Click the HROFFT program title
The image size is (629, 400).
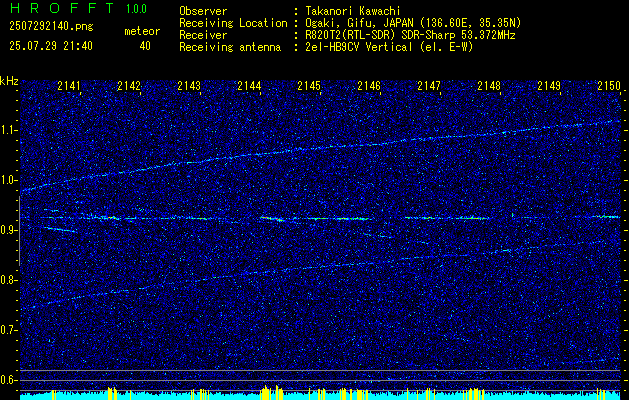pos(62,8)
